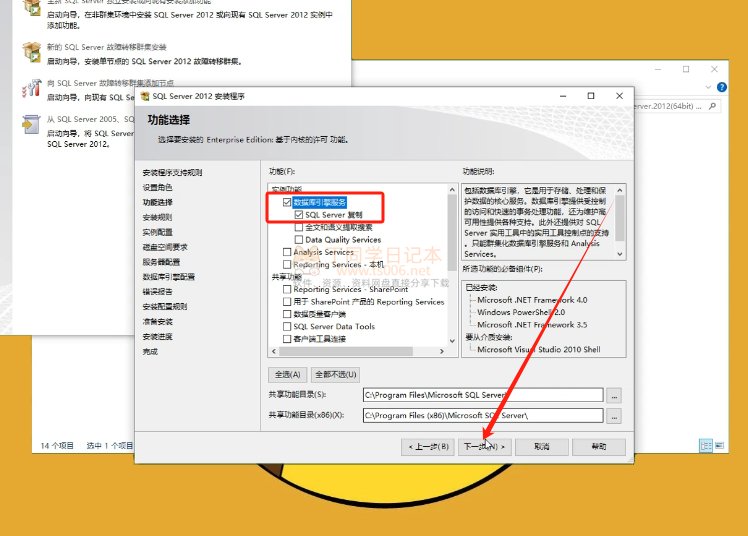Select 安装进度 step in sidebar
Viewport: 748px width, 536px height.
coord(157,337)
